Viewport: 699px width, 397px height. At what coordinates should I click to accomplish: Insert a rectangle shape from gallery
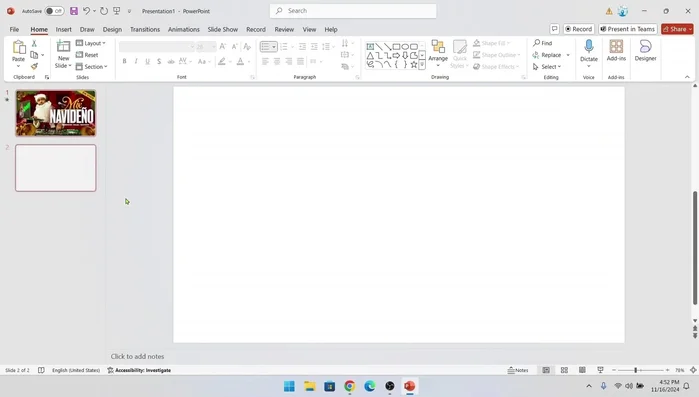point(396,46)
